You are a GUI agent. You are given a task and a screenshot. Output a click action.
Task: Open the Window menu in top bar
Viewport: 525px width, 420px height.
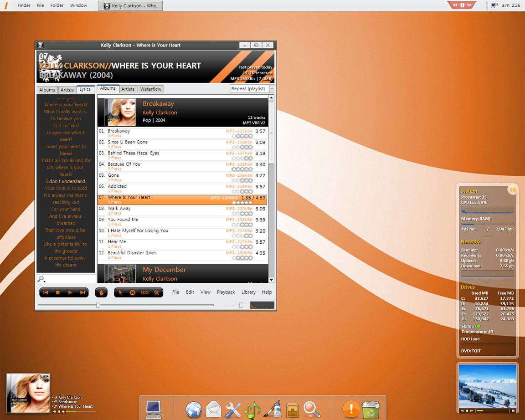pos(79,5)
